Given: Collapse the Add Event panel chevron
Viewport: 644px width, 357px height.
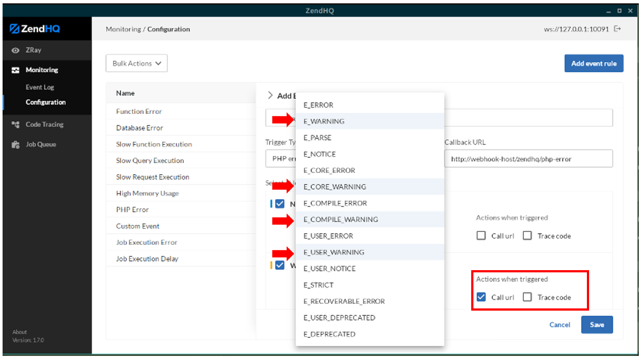Looking at the screenshot, I should click(x=270, y=95).
